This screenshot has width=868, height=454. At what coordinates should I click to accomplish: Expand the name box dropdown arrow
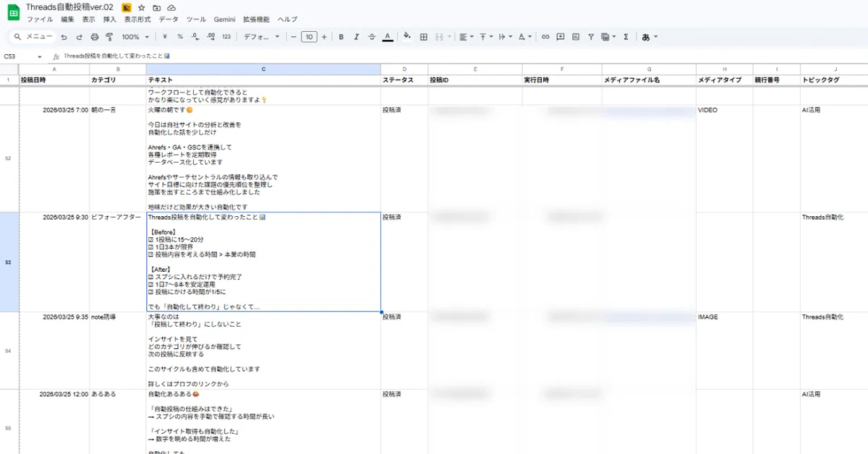point(40,56)
